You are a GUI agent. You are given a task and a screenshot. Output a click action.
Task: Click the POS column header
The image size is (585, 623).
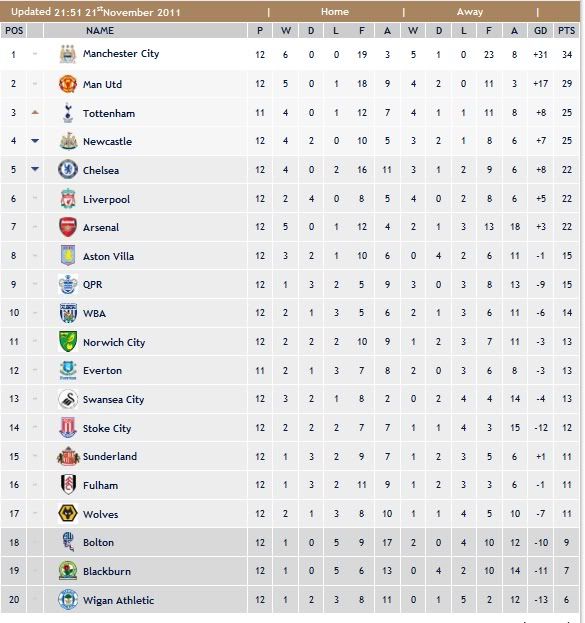[x=14, y=31]
